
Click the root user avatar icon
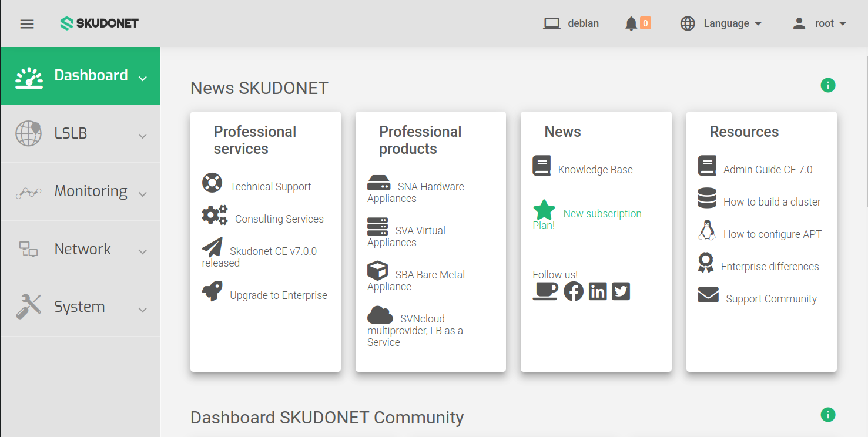coord(799,23)
